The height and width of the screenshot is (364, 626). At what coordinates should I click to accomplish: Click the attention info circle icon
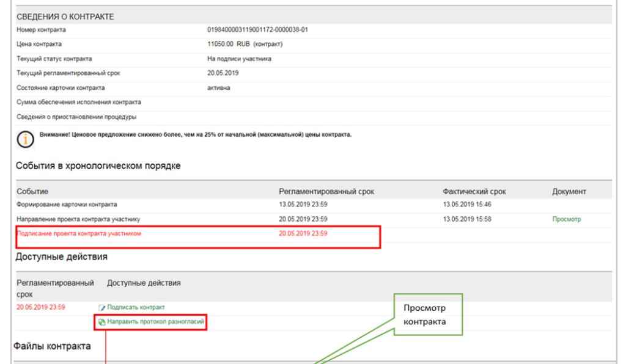click(x=25, y=140)
